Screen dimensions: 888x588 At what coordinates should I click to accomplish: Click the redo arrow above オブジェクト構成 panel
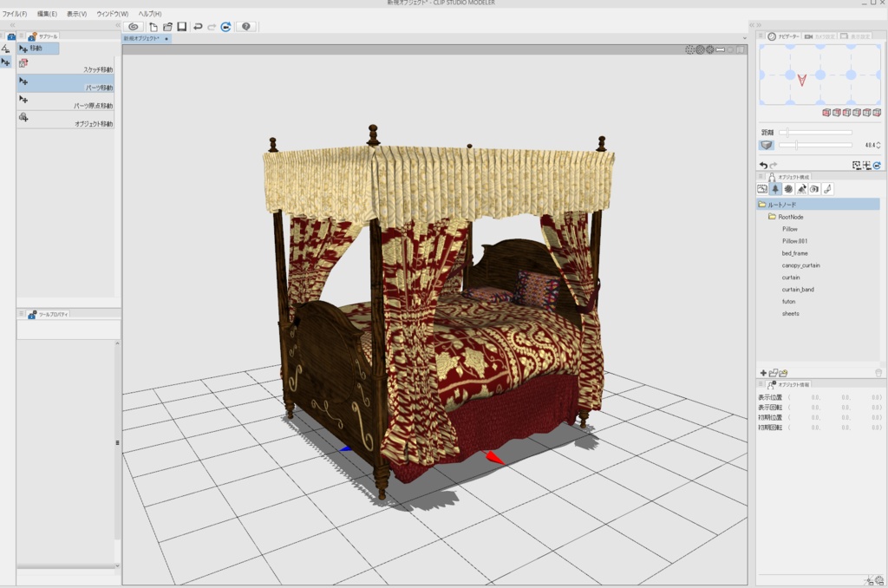[774, 165]
